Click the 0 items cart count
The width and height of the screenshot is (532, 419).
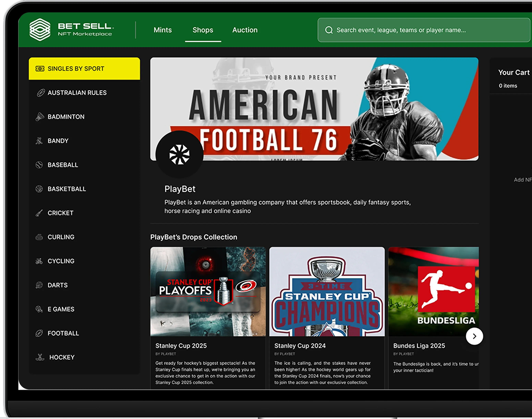508,86
